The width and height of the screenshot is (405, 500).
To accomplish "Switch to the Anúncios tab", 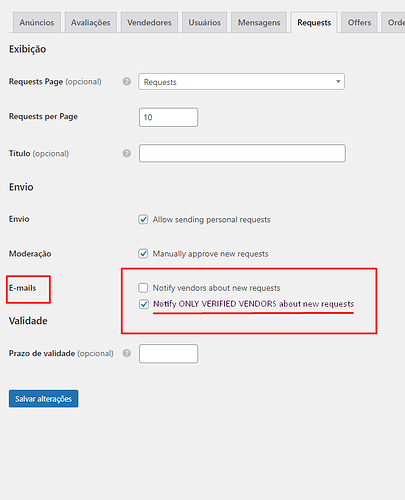I will pyautogui.click(x=37, y=22).
